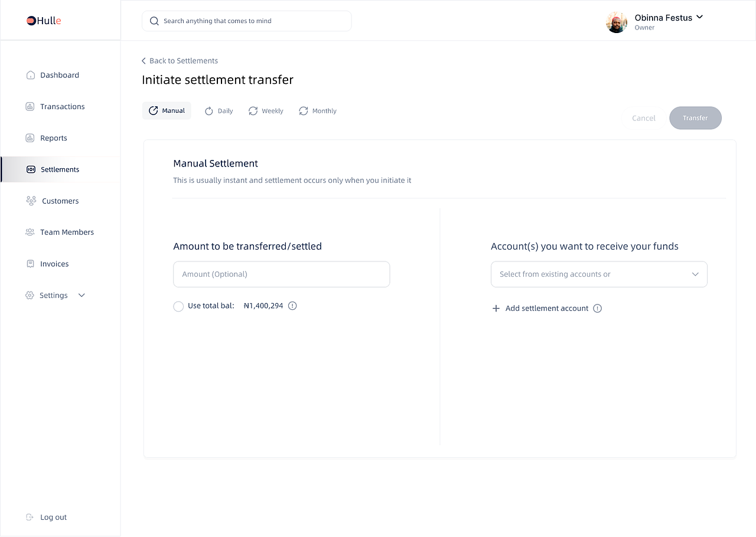The image size is (756, 537).
Task: Go back to Settlements link
Action: [x=180, y=61]
